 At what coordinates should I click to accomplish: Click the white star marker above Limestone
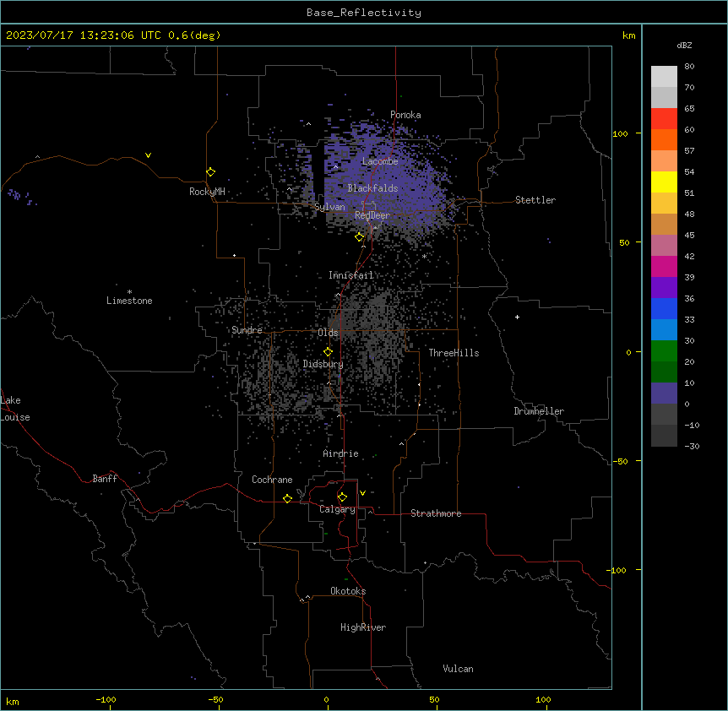(129, 291)
